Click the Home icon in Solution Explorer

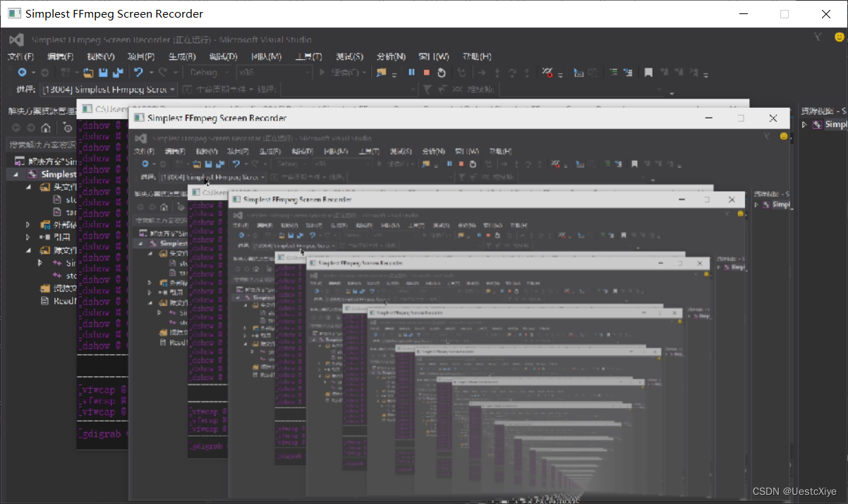(46, 128)
